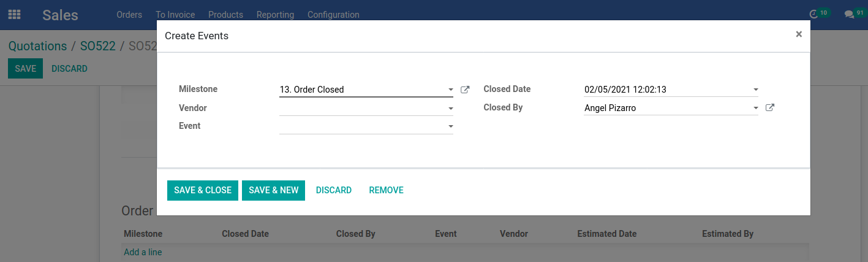The width and height of the screenshot is (868, 262).
Task: Click the SAVE & NEW button
Action: coord(273,190)
